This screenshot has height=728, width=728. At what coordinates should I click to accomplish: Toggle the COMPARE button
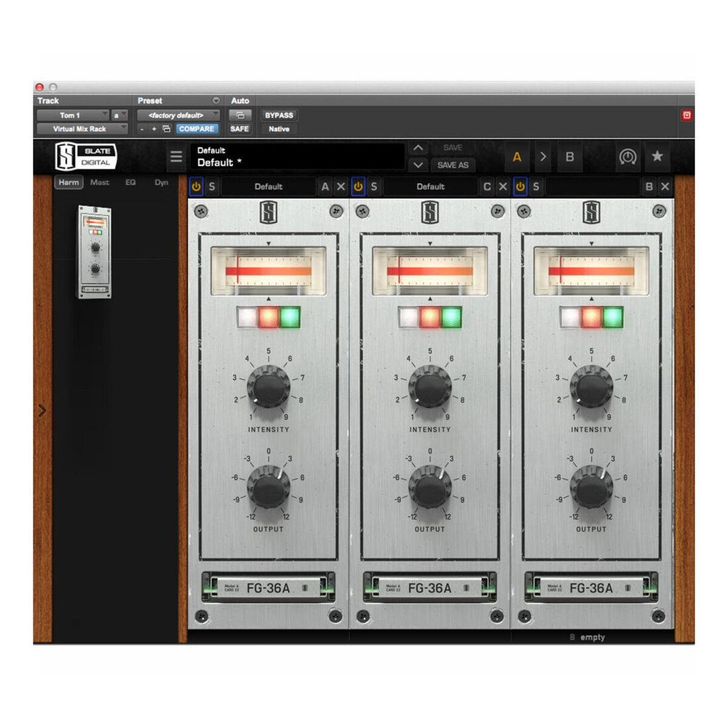click(197, 129)
